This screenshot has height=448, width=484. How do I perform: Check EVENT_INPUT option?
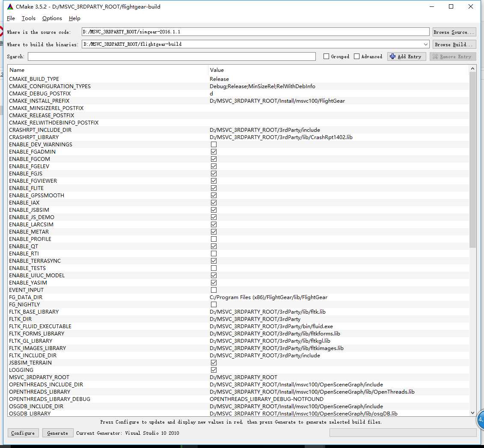[214, 290]
